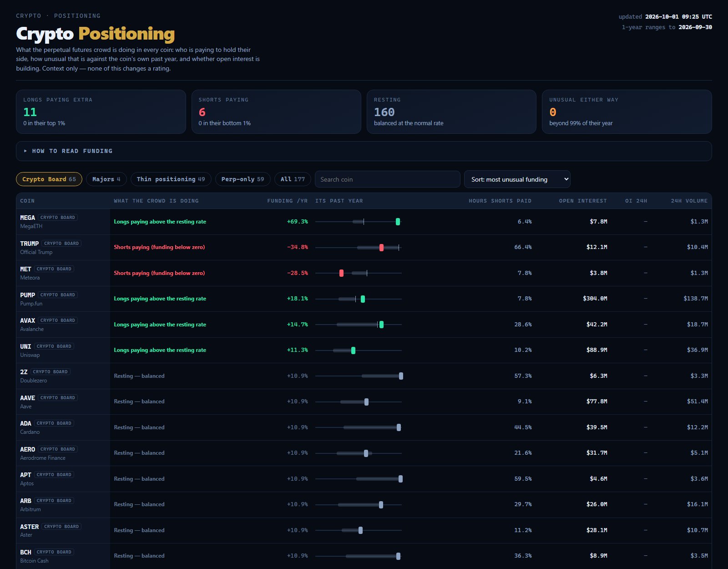Click the green marker on MEGA's year range

point(398,222)
